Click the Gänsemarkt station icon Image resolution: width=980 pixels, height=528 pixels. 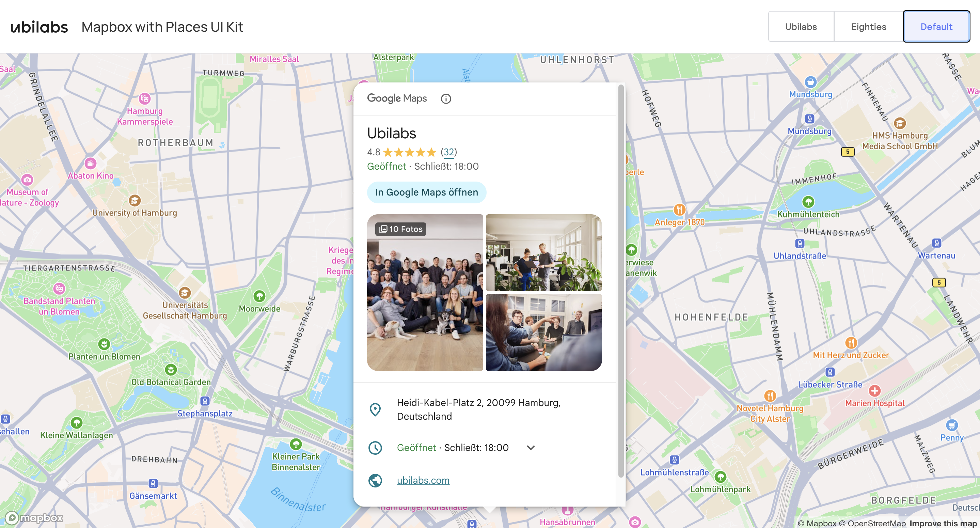153,483
